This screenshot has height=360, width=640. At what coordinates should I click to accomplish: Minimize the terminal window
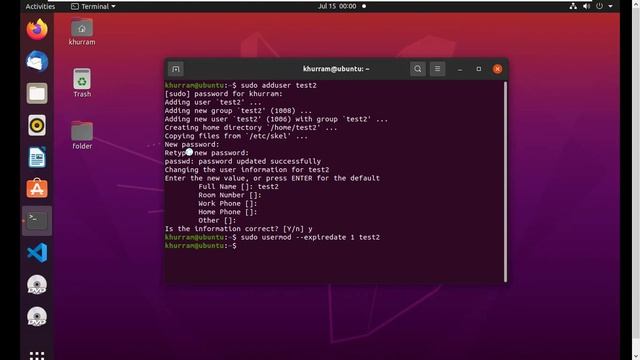[460, 69]
